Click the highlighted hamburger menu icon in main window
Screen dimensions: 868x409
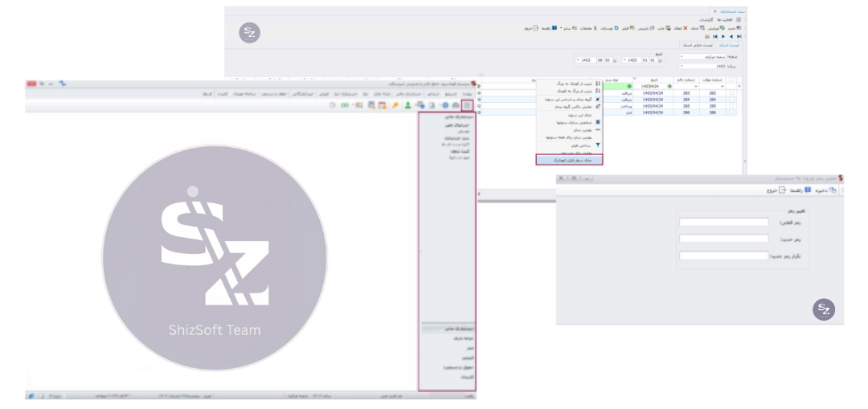[467, 105]
